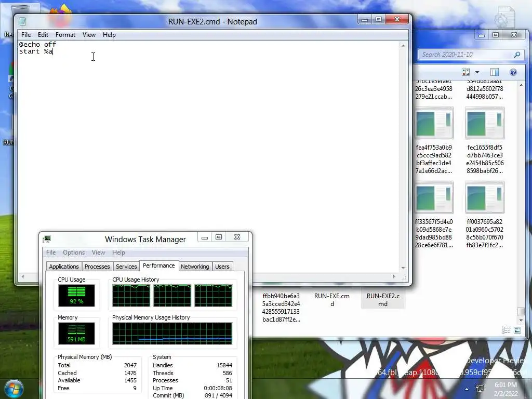The width and height of the screenshot is (532, 399).
Task: Click the Explorer scrollbar up arrow
Action: click(x=521, y=86)
